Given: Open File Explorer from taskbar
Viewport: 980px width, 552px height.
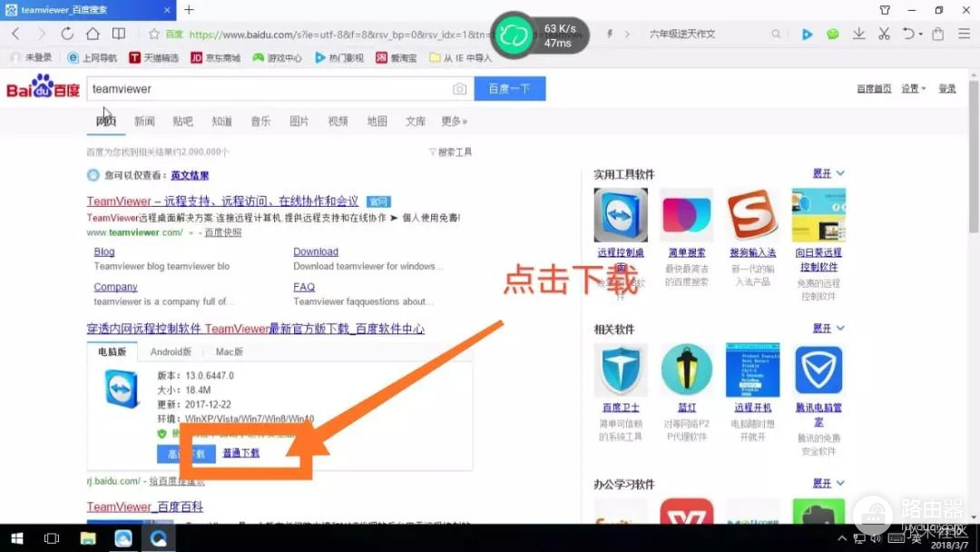Looking at the screenshot, I should click(87, 537).
